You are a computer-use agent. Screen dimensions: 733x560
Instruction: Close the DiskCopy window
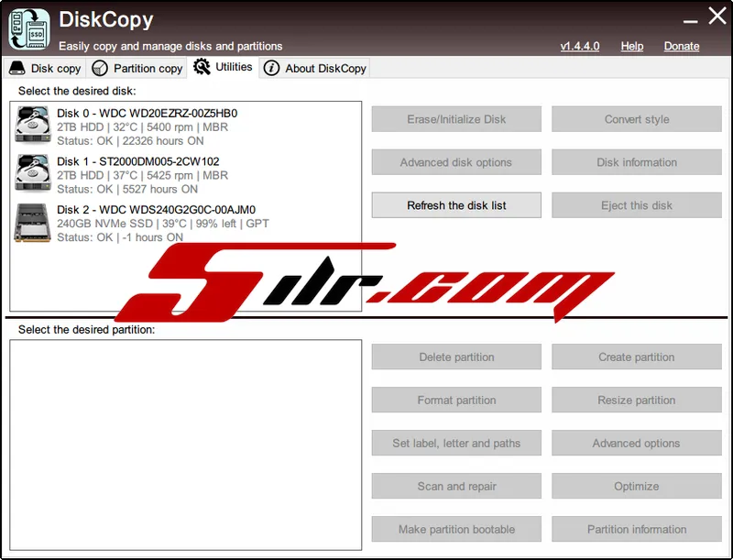(717, 16)
